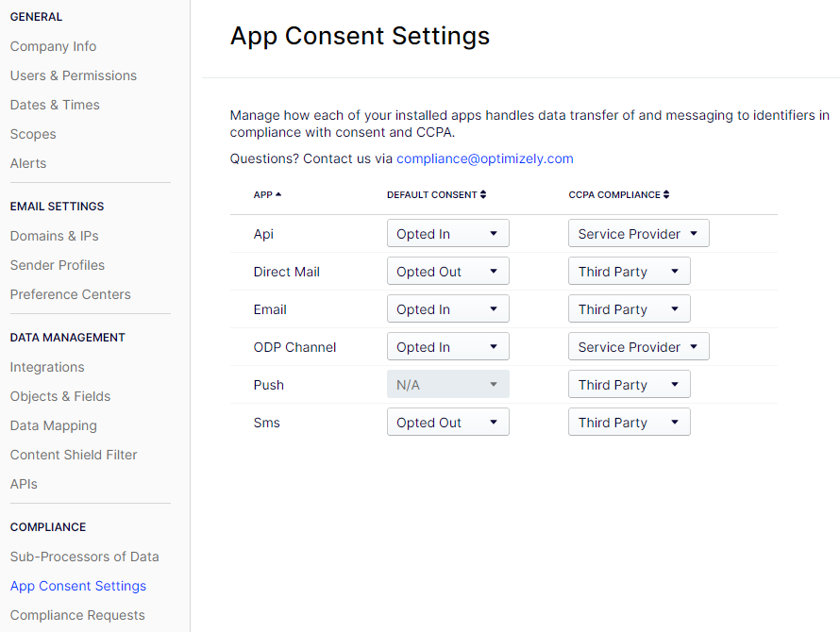Open Objects & Fields page

pos(60,396)
